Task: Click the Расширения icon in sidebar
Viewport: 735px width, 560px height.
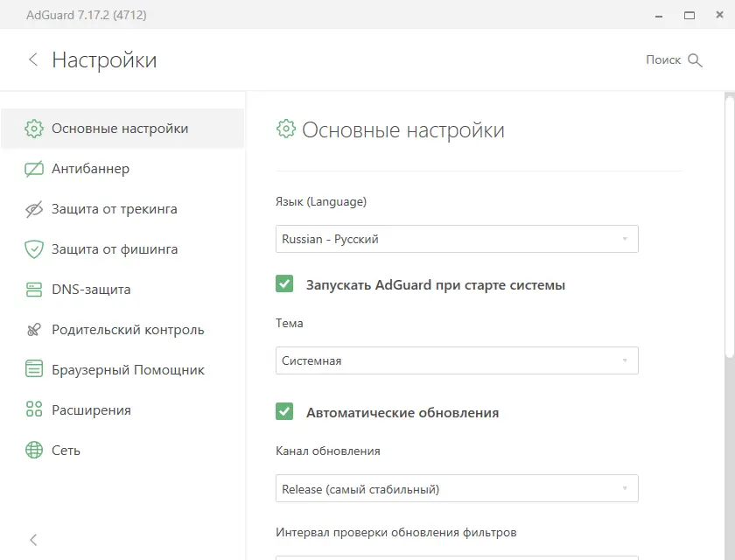Action: [x=33, y=409]
